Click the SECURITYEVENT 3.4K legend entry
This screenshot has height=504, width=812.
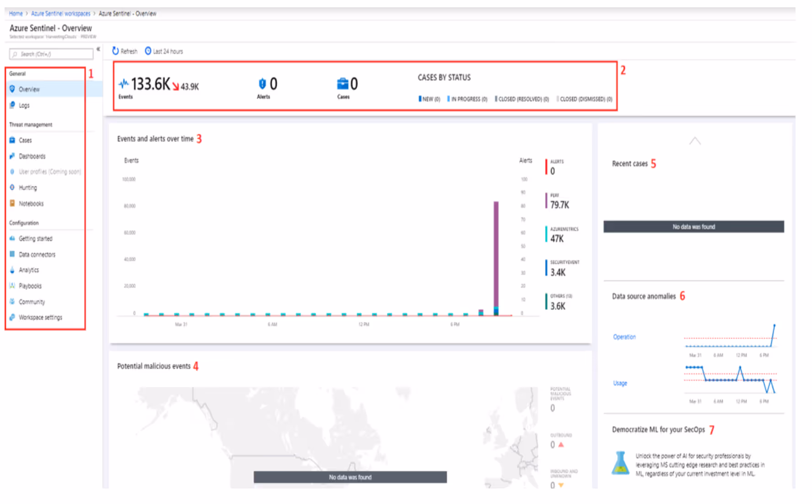(x=563, y=268)
